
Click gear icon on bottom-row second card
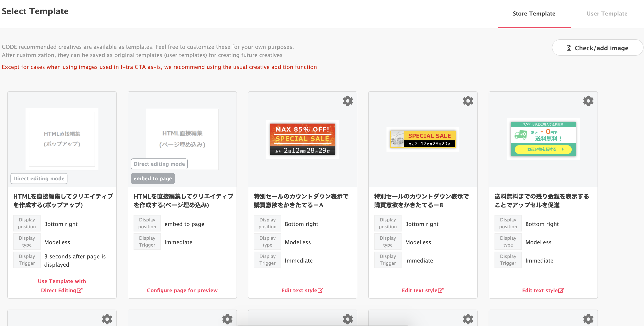pos(227,319)
